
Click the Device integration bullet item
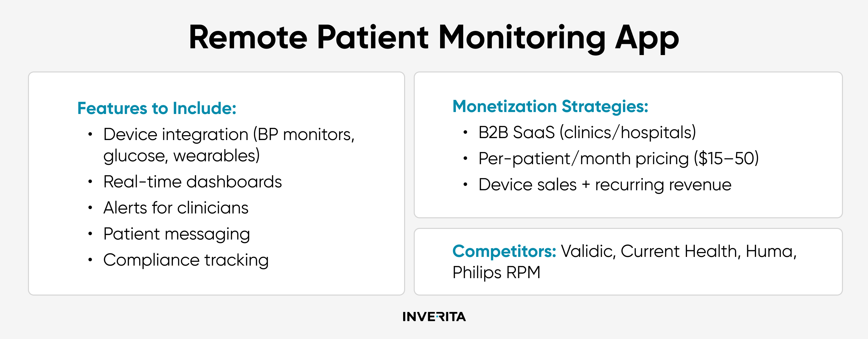(229, 145)
